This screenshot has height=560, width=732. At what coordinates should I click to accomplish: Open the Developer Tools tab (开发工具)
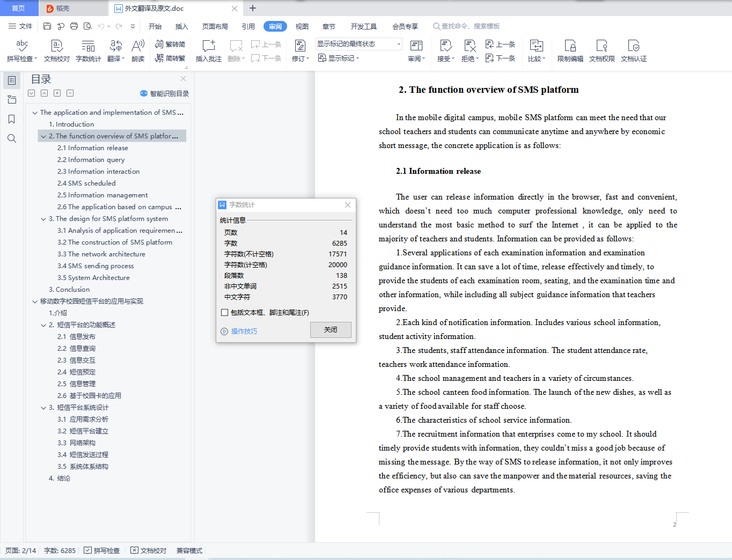pyautogui.click(x=364, y=26)
